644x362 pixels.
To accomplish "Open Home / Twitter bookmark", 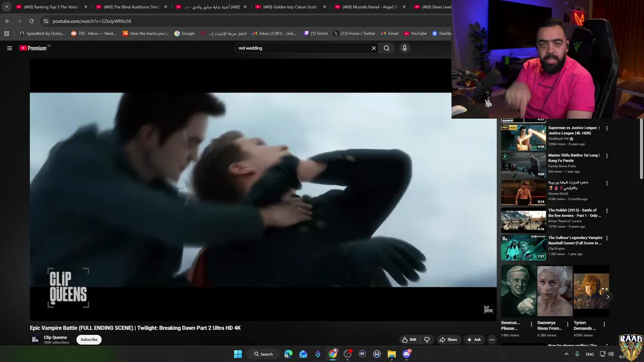I will click(354, 34).
